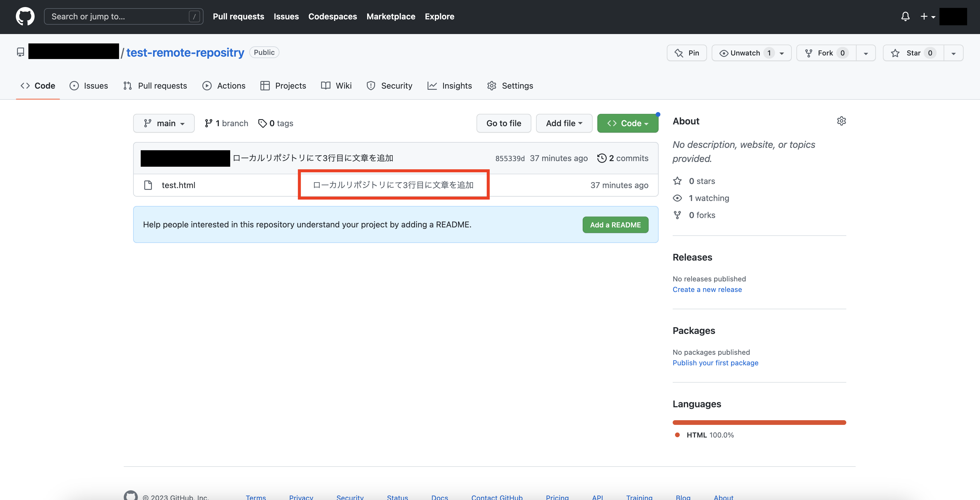Star this repository

pyautogui.click(x=913, y=53)
